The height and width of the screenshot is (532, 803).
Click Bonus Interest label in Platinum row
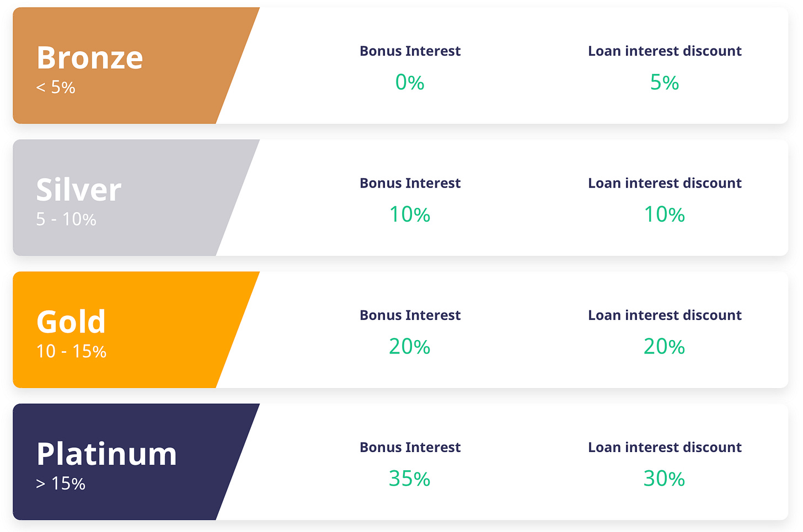click(x=410, y=447)
